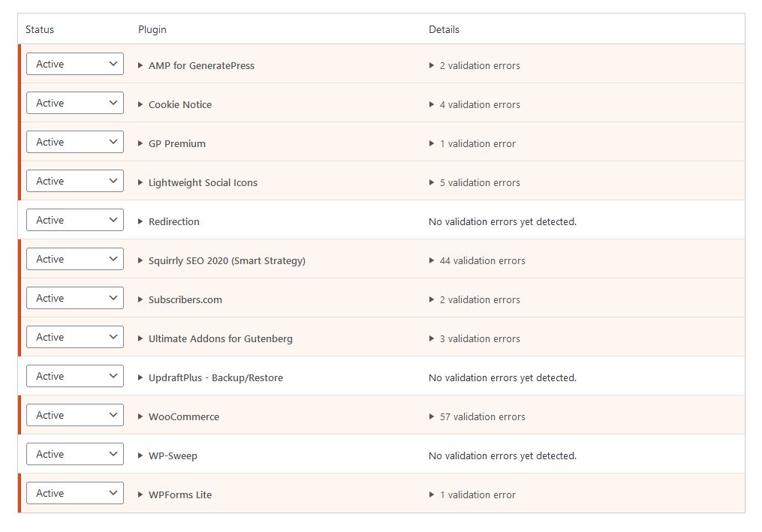Screen dimensions: 762x532
Task: Show the 44 validation errors for Squirrly SEO
Action: [477, 261]
